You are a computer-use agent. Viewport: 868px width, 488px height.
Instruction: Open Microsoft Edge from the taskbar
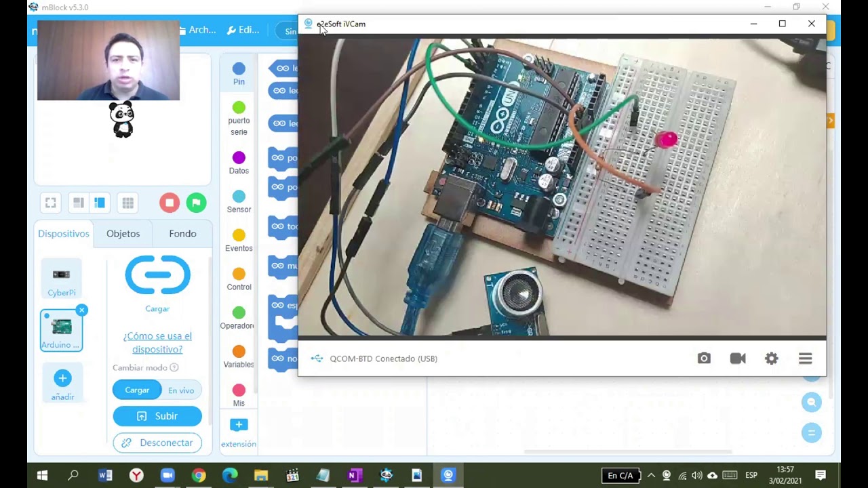[x=230, y=475]
